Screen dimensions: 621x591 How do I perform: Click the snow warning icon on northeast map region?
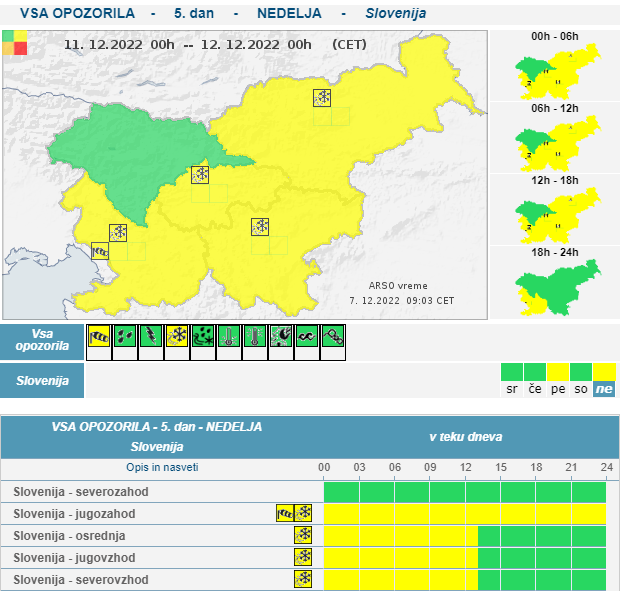coord(322,98)
